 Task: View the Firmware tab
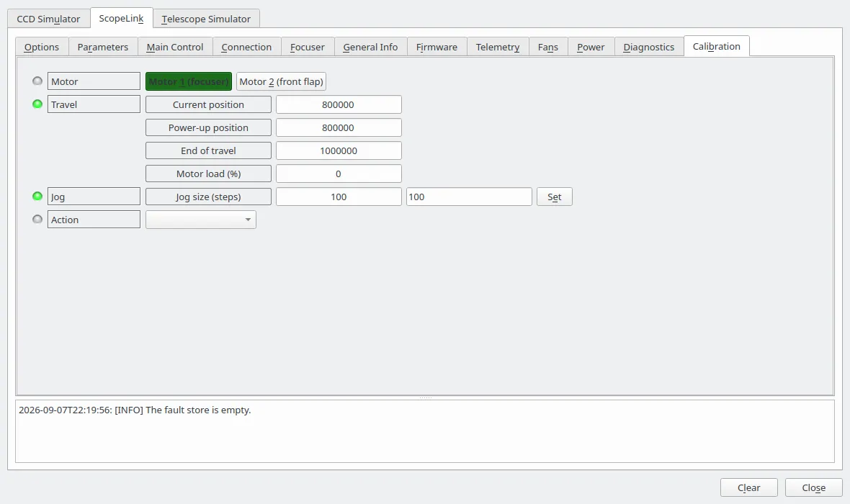437,47
